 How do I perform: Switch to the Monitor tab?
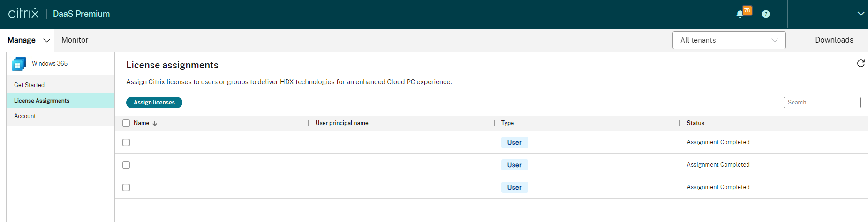75,40
